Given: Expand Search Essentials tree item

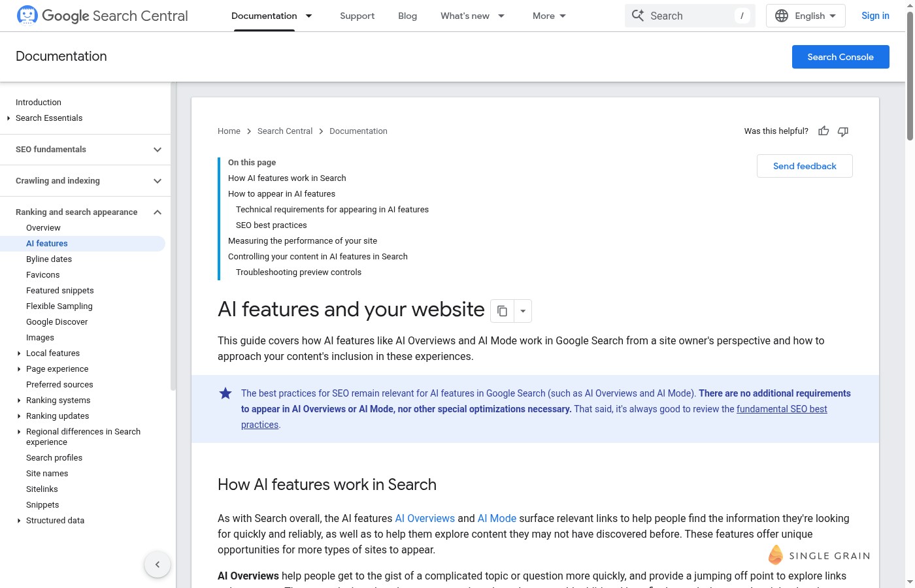Looking at the screenshot, I should 8,118.
